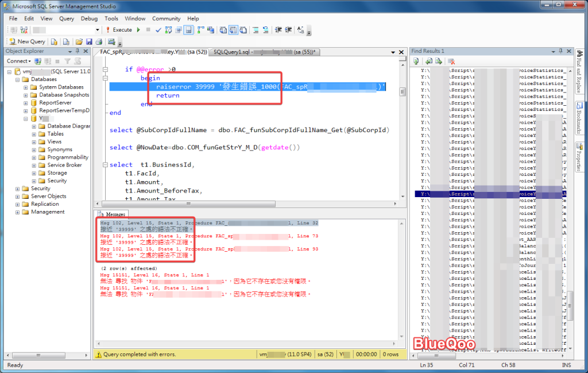
Task: Click the New Query button
Action: pyautogui.click(x=27, y=41)
